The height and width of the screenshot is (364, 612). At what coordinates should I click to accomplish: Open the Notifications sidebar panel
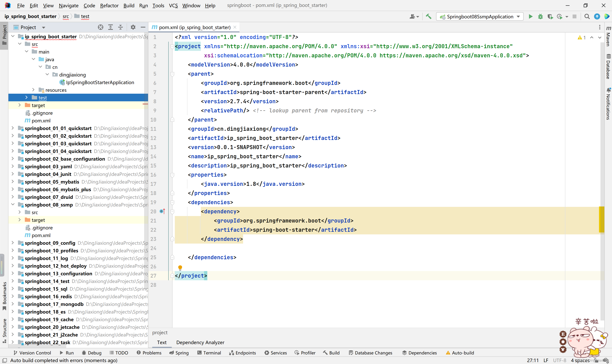pos(608,103)
